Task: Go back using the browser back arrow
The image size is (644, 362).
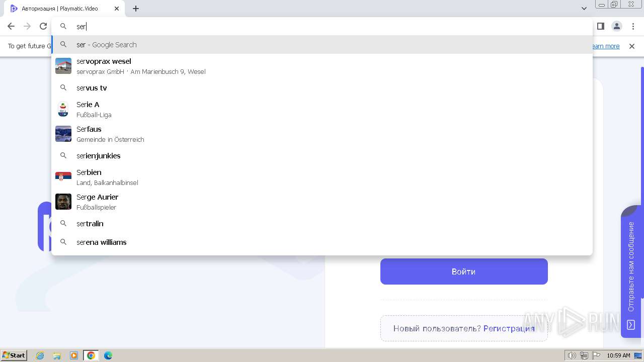Action: click(11, 26)
